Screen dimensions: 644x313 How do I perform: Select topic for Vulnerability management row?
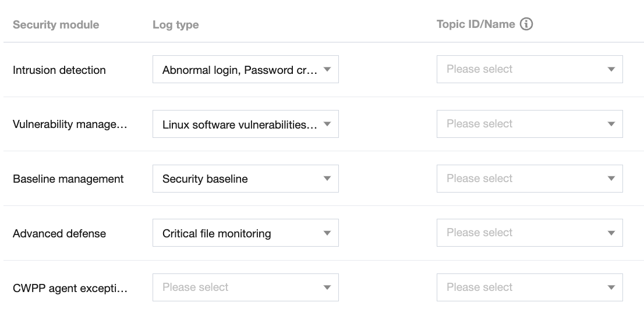tap(529, 124)
